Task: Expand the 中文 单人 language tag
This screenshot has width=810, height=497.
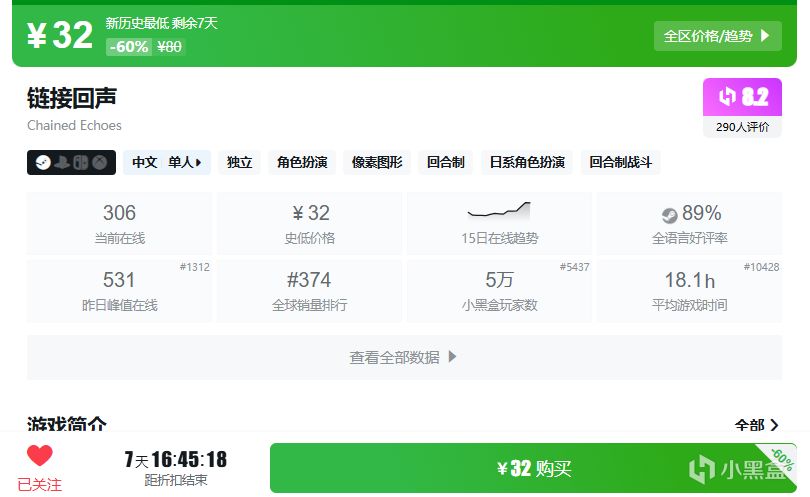Action: pos(167,163)
